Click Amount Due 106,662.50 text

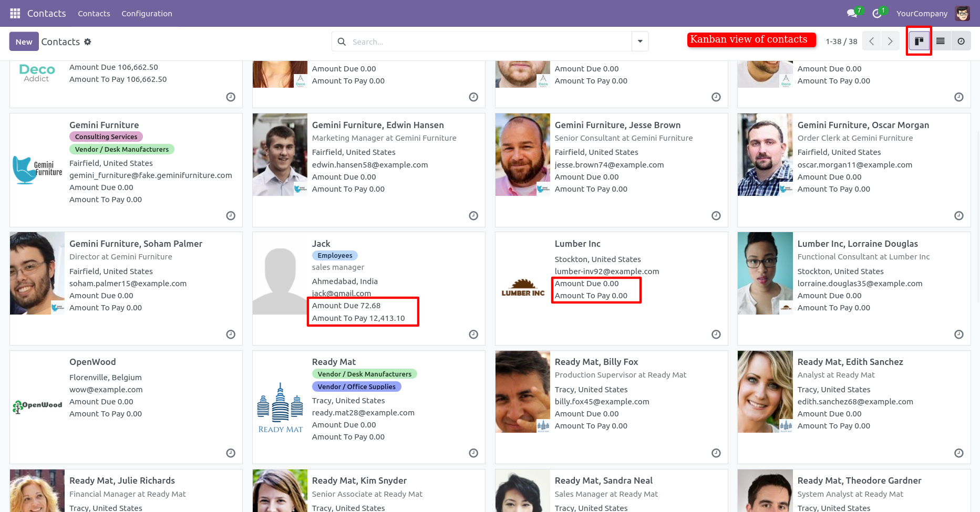pos(114,67)
